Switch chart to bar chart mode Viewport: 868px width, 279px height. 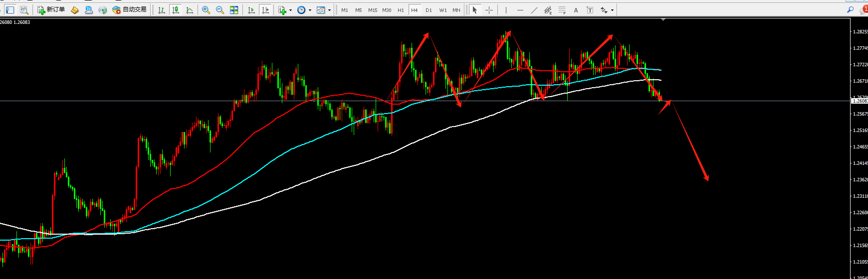[161, 10]
